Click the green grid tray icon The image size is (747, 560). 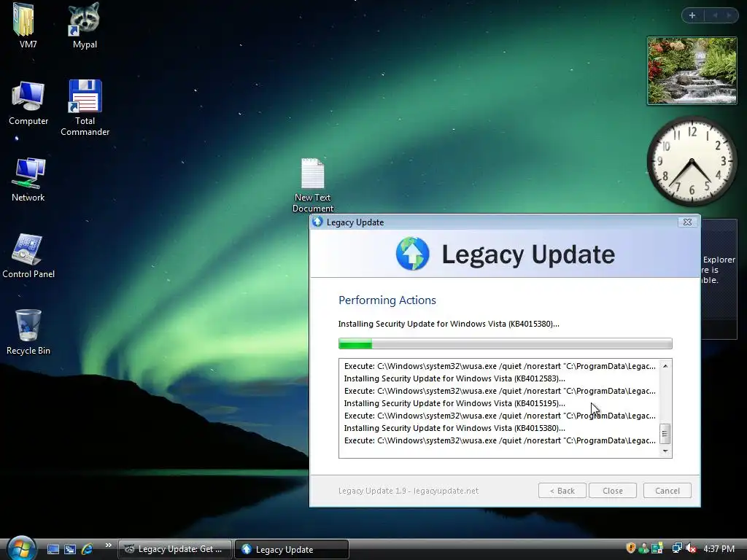tap(657, 548)
